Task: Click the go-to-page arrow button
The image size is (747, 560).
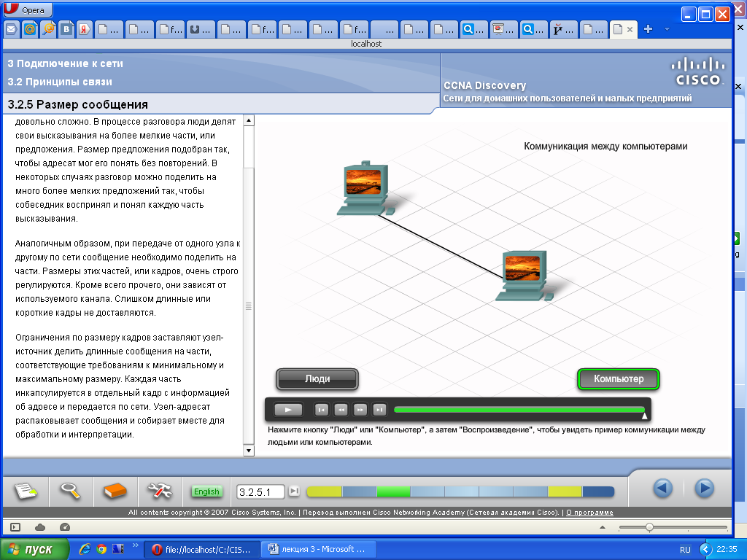Action: click(x=294, y=491)
